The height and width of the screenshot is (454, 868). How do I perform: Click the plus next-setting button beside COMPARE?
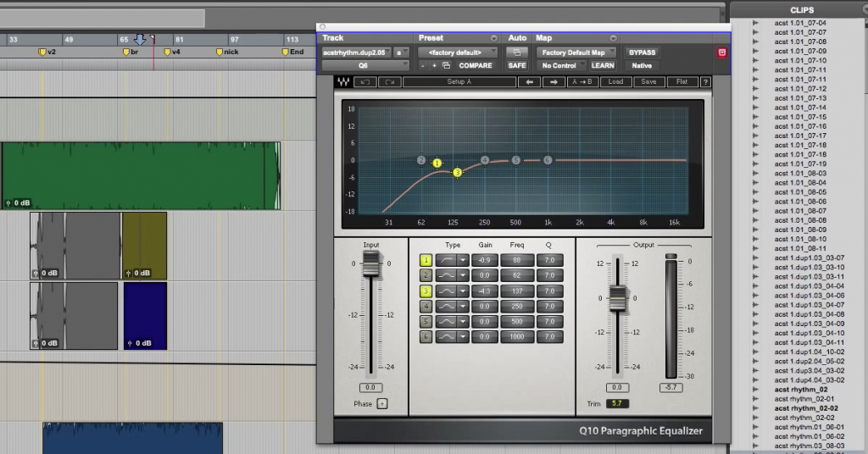click(x=434, y=66)
